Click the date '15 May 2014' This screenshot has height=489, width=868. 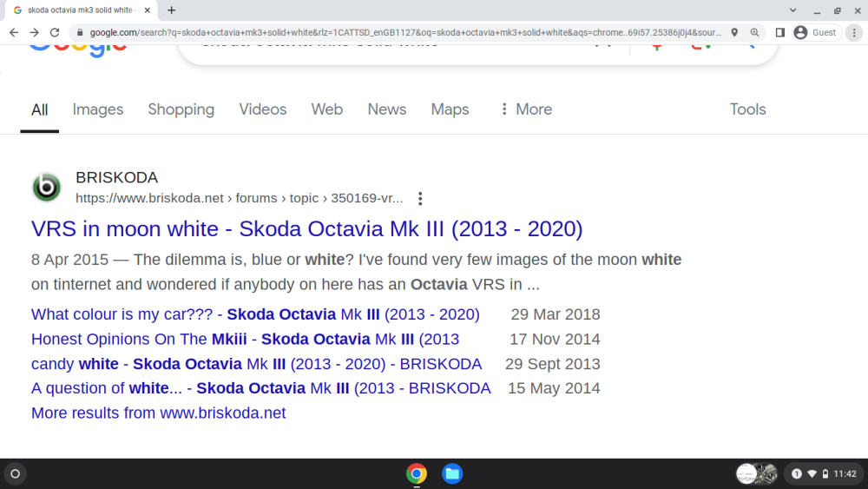pos(554,388)
